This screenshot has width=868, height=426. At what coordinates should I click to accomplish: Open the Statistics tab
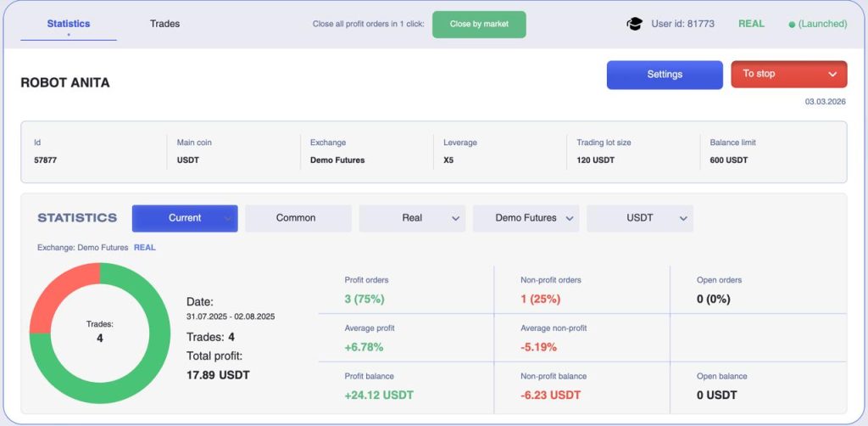coord(69,24)
